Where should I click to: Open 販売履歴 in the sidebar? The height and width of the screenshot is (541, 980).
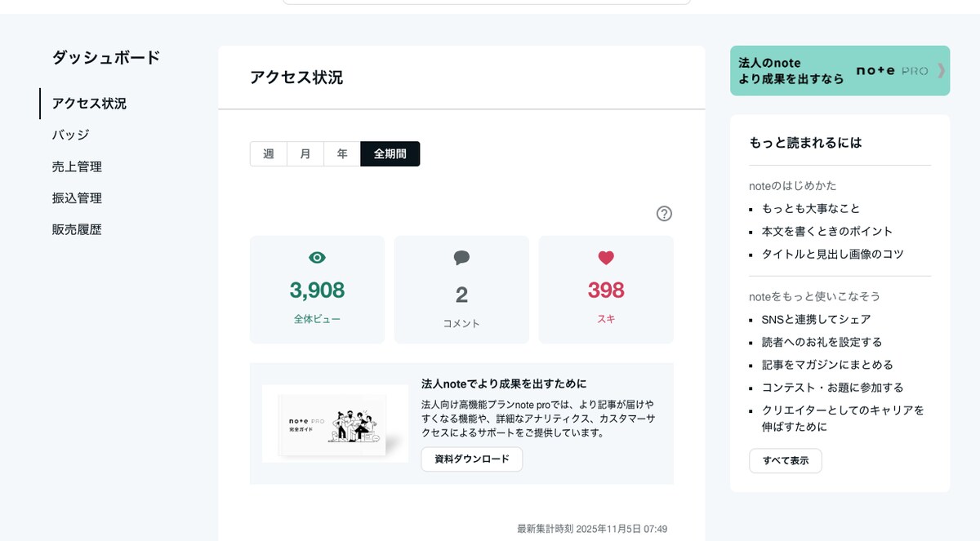[x=77, y=229]
